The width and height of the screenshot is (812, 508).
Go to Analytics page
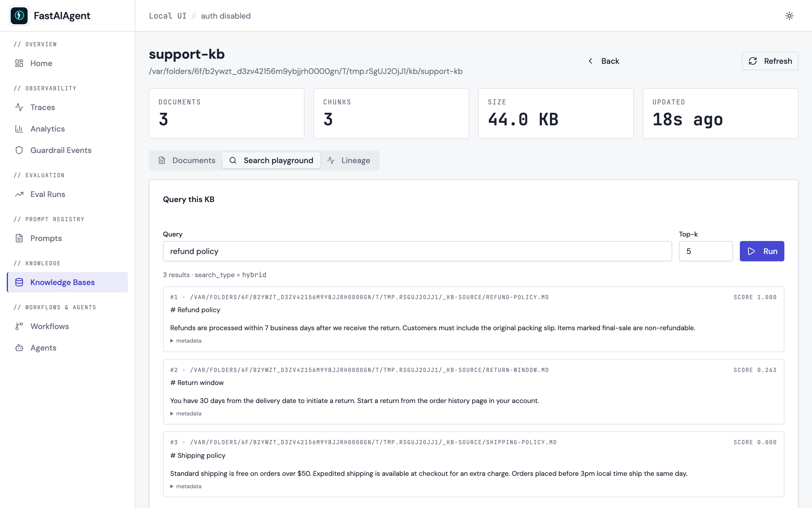coord(67,129)
